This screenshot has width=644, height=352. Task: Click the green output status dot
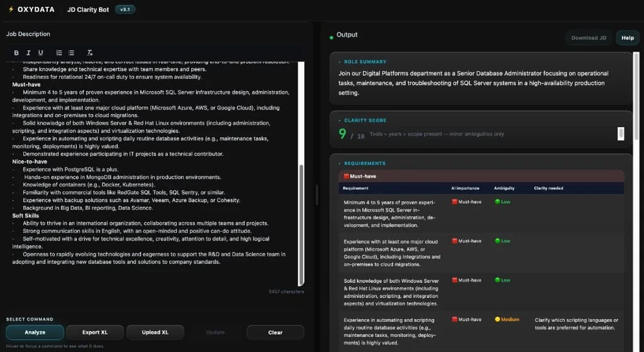pos(331,38)
